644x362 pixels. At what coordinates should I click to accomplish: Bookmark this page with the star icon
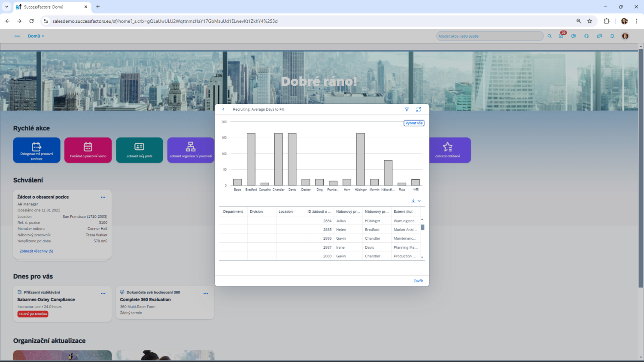point(590,21)
